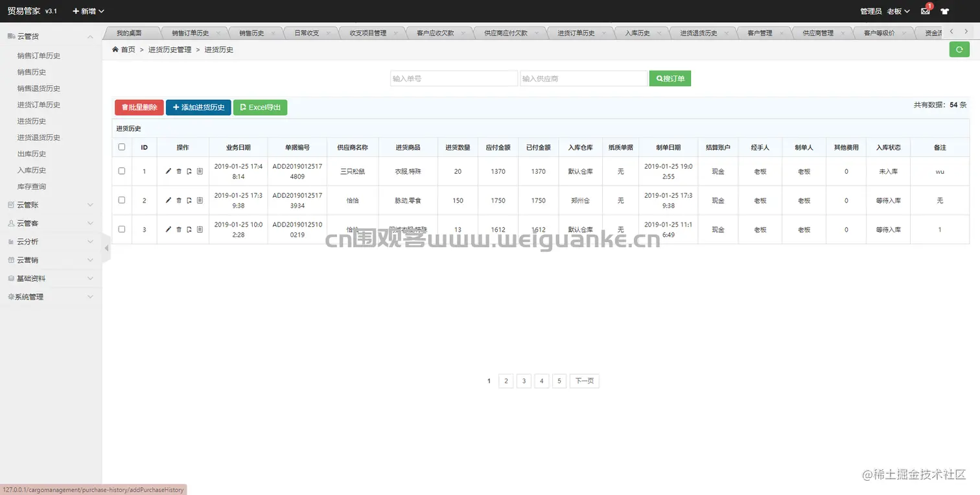The image size is (980, 495).
Task: Open row 1 detail list icon
Action: 200,171
